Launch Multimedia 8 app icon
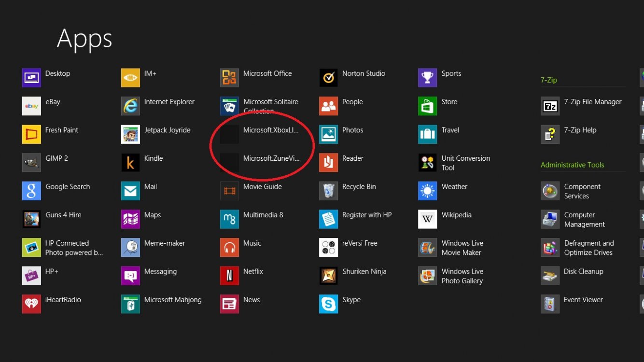Viewport: 644px width, 362px height. [229, 219]
